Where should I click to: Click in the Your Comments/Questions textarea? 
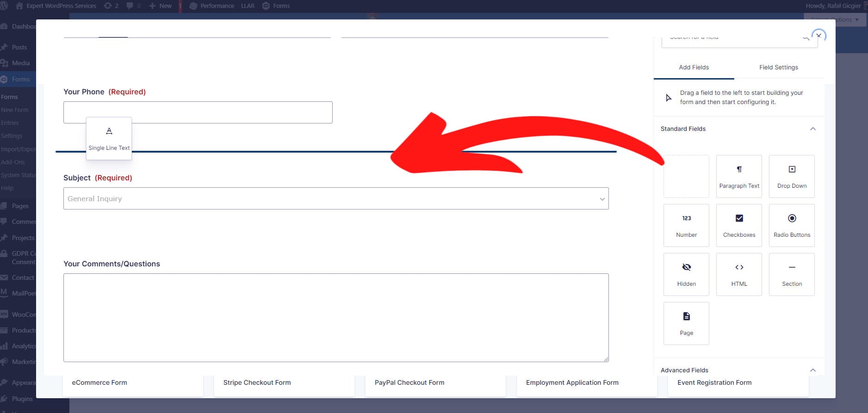335,317
